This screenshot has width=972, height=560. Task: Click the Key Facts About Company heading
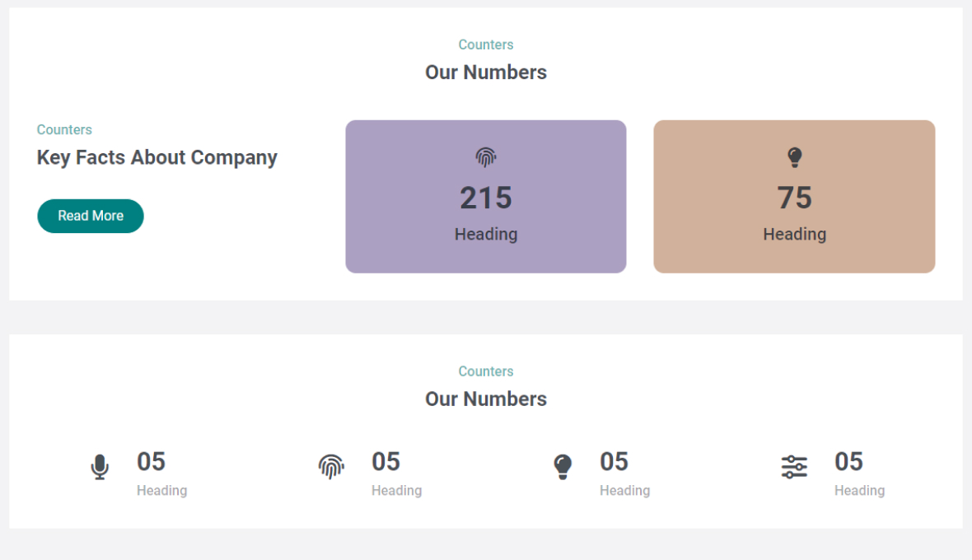click(157, 157)
